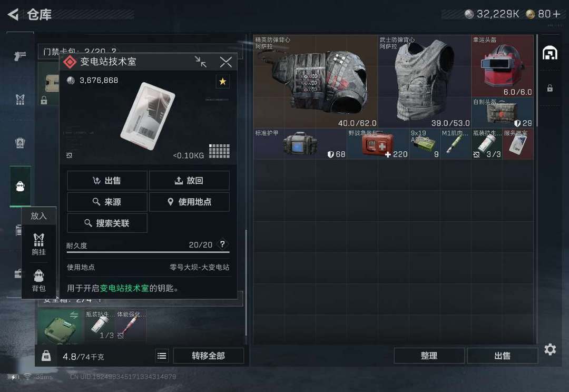
Task: Click the shelter home icon at top right
Action: [550, 53]
